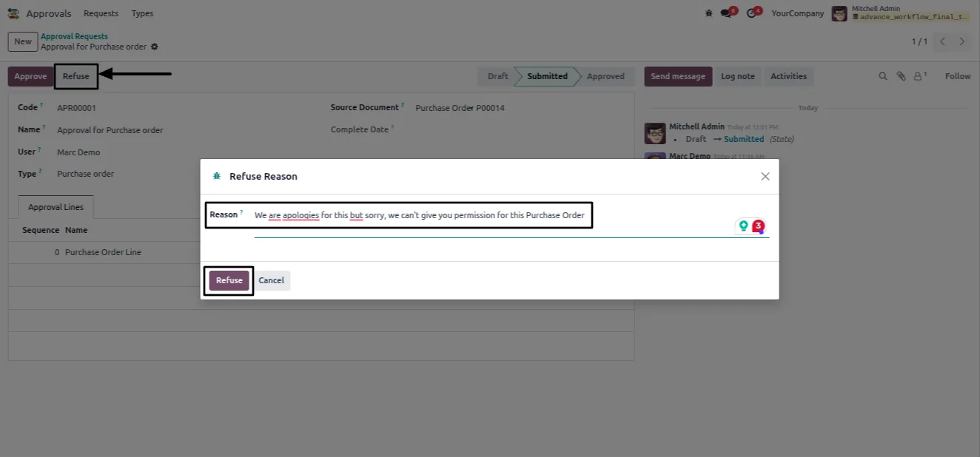Select the Submitted status stage
The height and width of the screenshot is (457, 980).
[x=547, y=76]
